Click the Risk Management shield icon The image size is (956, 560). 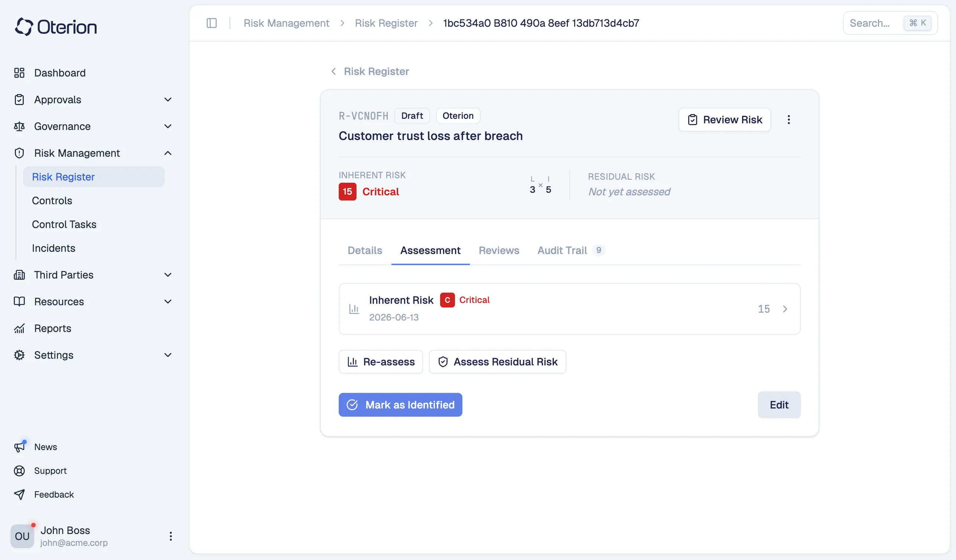[x=19, y=153]
